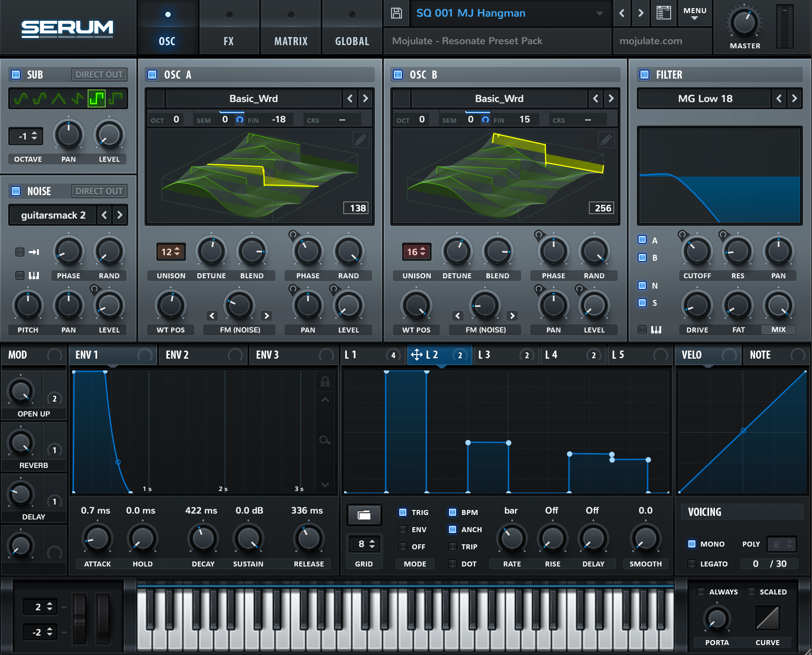Switch to the FX tab
Image resolution: width=812 pixels, height=655 pixels.
[229, 28]
